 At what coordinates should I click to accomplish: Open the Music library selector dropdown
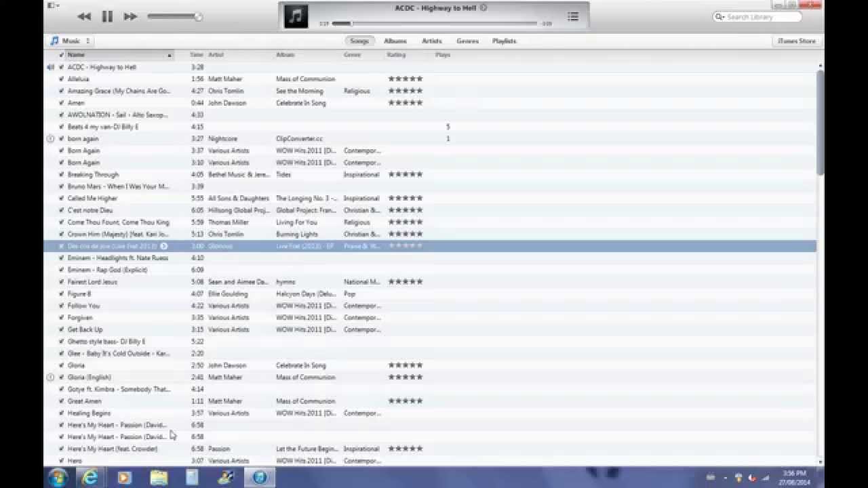click(70, 41)
